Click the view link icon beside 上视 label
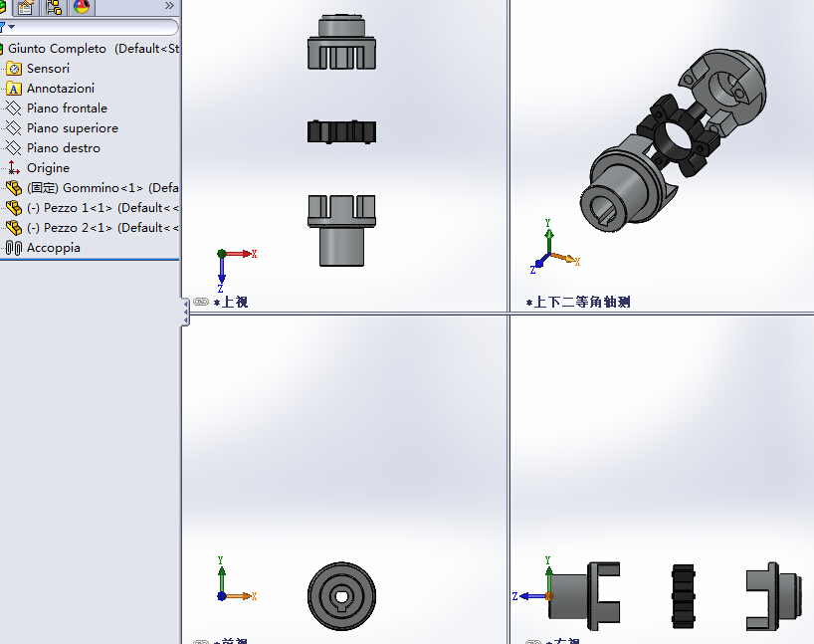 point(201,302)
